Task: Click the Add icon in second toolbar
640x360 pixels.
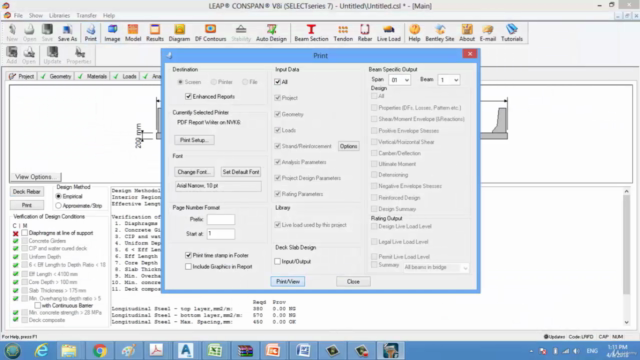Action: (x=12, y=55)
